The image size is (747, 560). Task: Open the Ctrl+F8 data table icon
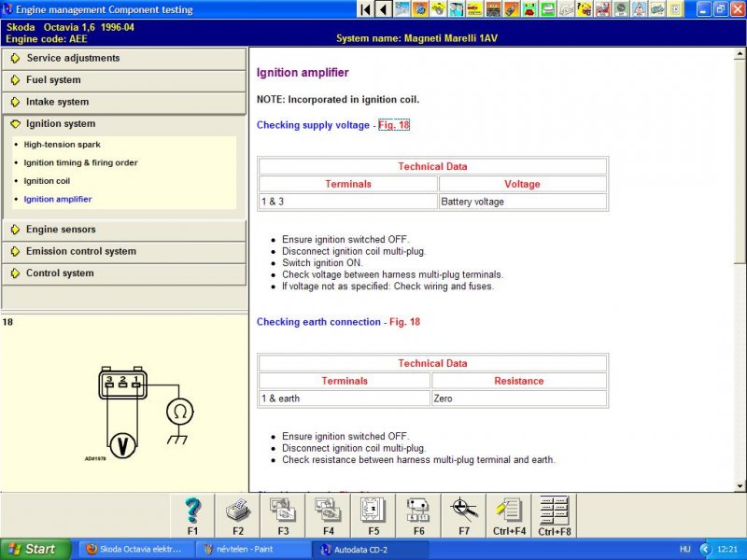coord(555,516)
